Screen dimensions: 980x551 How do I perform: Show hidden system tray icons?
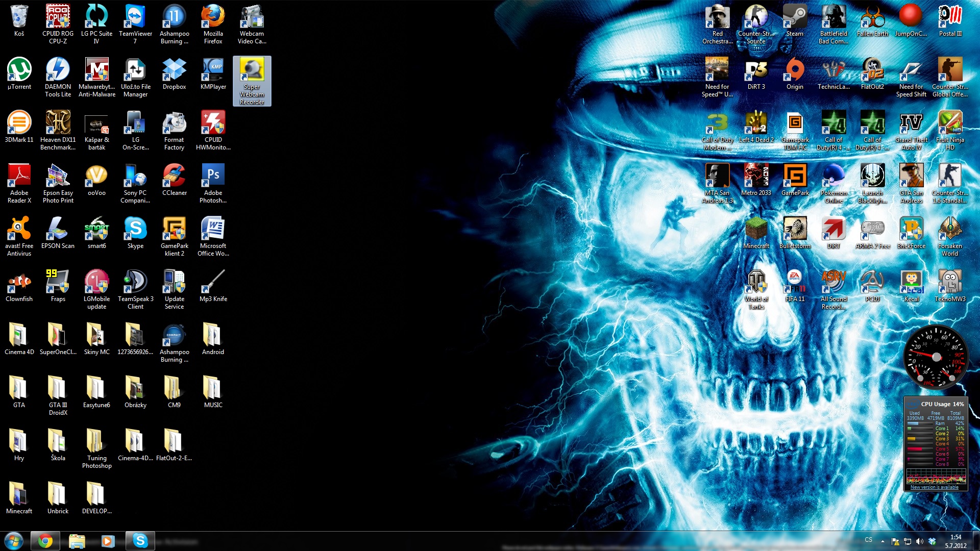[x=883, y=541]
